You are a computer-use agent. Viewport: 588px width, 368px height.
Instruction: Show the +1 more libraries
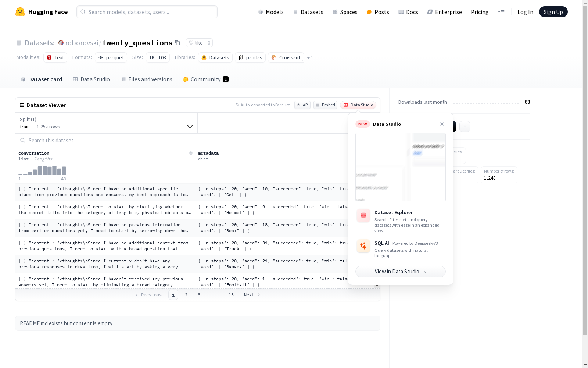click(310, 57)
